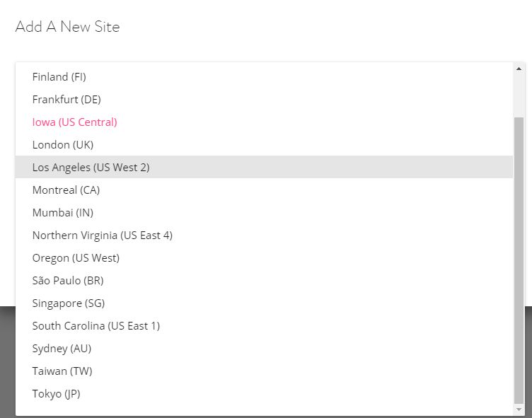532x418 pixels.
Task: Choose Frankfurt (DE) data center
Action: [66, 99]
